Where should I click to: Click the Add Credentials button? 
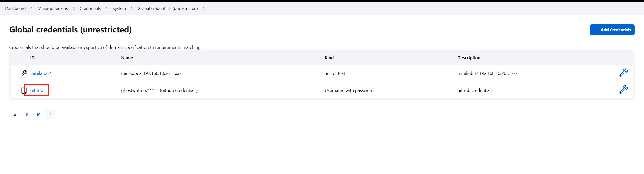point(612,30)
